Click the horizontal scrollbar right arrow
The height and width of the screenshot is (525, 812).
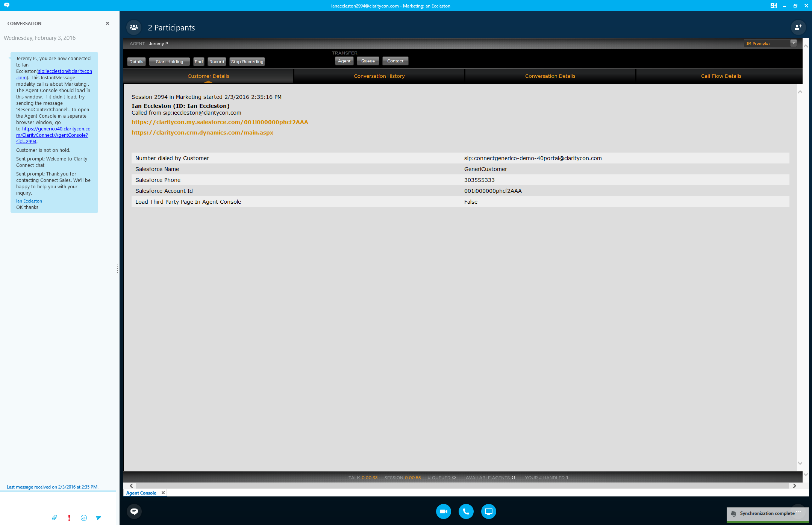(794, 486)
